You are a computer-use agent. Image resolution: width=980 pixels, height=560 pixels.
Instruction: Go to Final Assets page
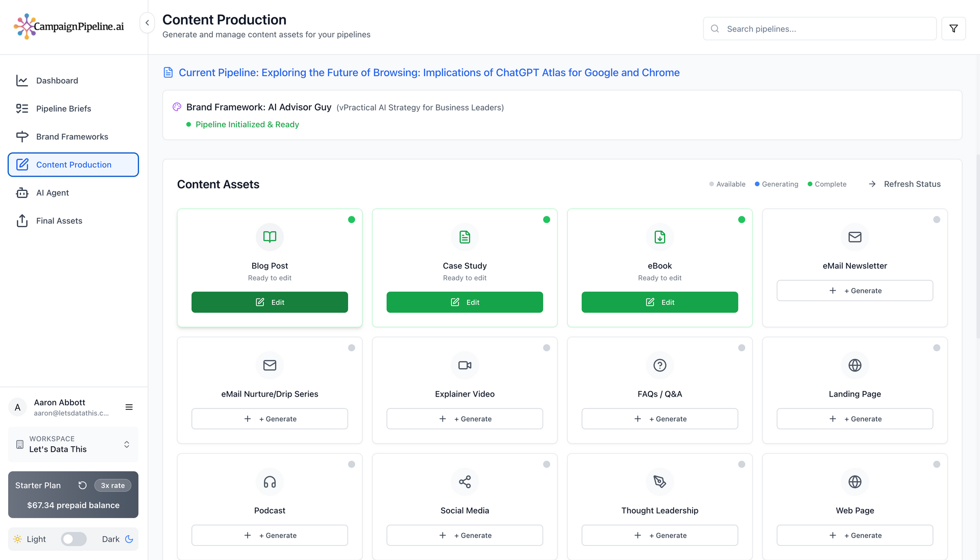(x=59, y=221)
